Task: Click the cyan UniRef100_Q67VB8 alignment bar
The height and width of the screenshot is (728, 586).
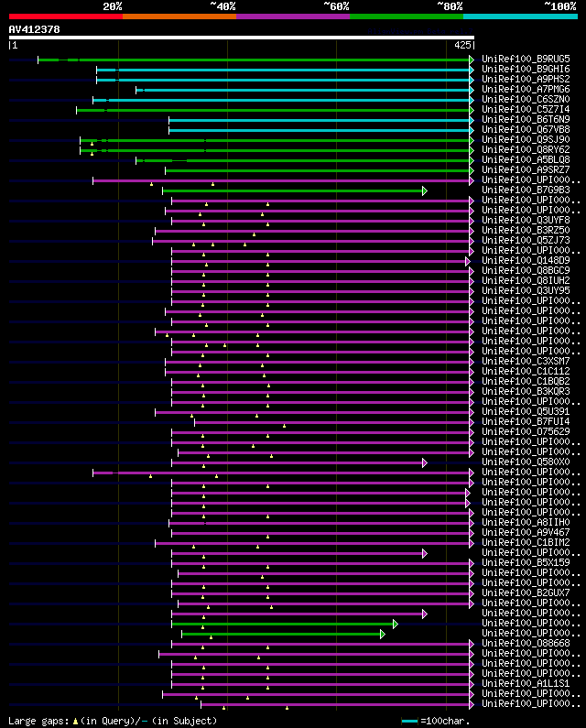Action: (x=320, y=130)
